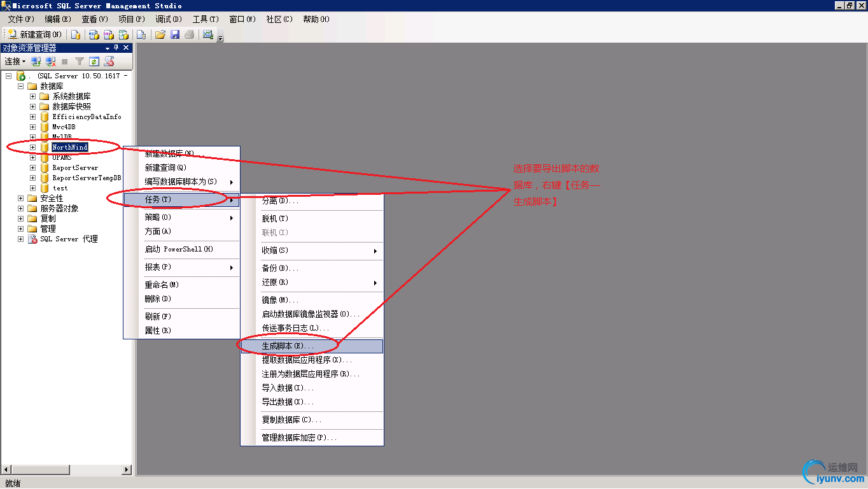This screenshot has width=868, height=489.
Task: Open the toolbar options overflow arrow
Action: point(221,37)
